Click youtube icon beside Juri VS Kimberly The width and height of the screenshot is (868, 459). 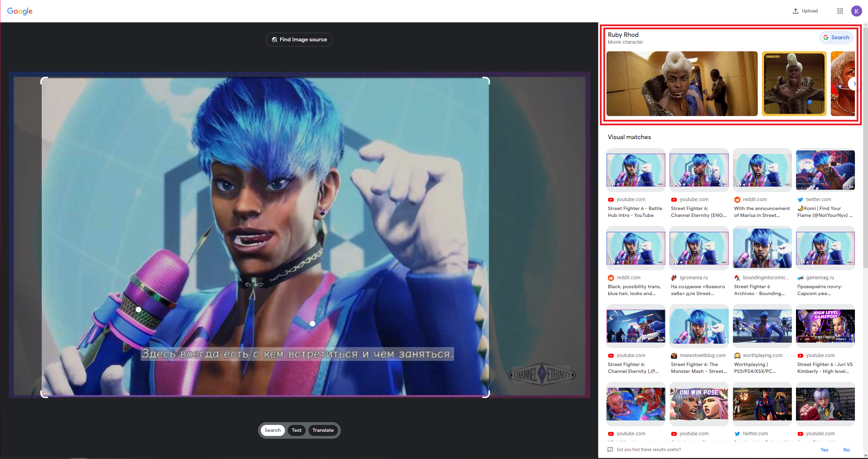coord(800,356)
